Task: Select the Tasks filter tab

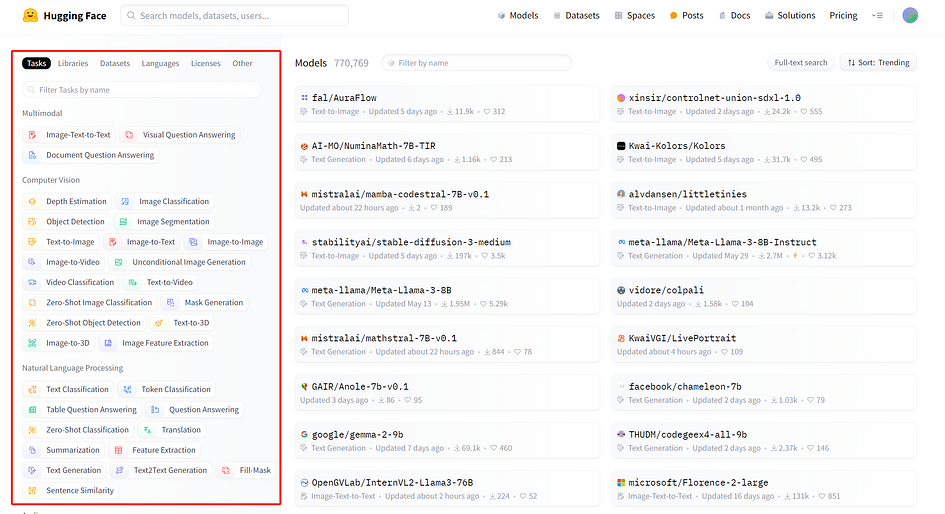Action: [36, 63]
